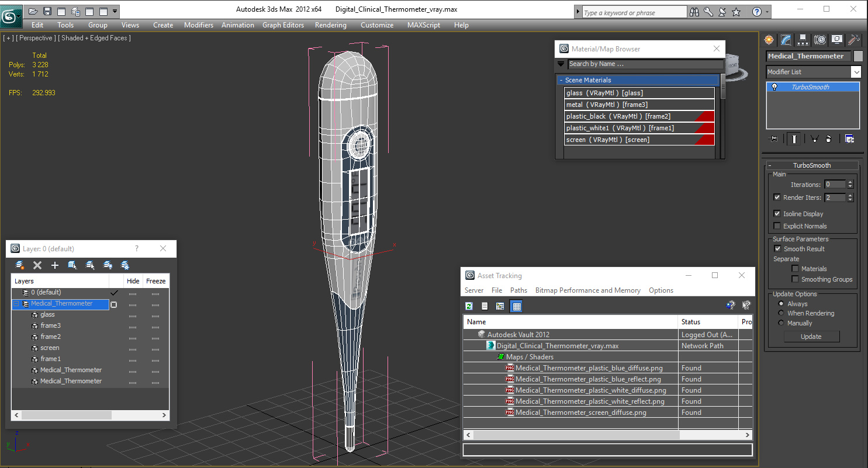Enable Separate by Materials checkbox

pyautogui.click(x=795, y=269)
